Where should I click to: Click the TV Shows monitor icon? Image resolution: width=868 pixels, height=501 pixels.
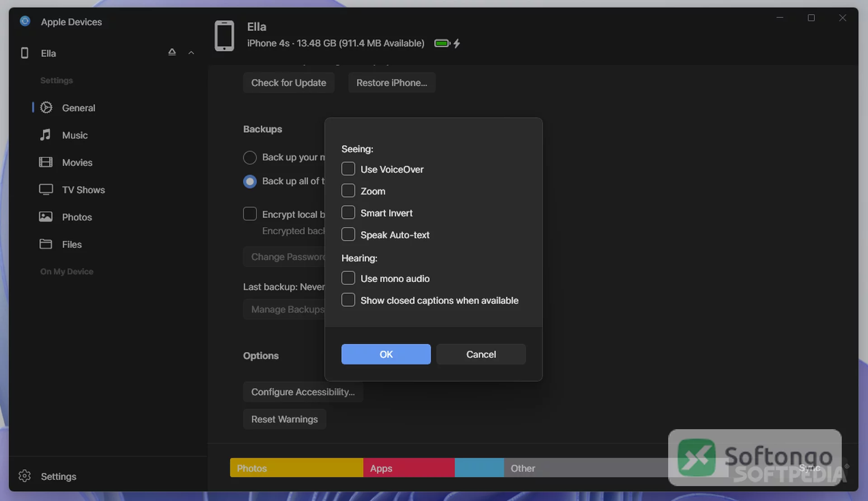(46, 189)
